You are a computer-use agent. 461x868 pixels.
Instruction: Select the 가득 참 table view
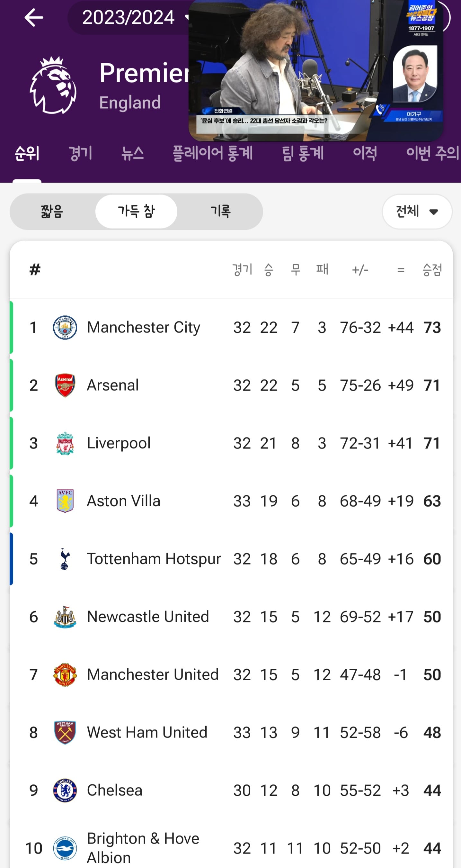(137, 212)
